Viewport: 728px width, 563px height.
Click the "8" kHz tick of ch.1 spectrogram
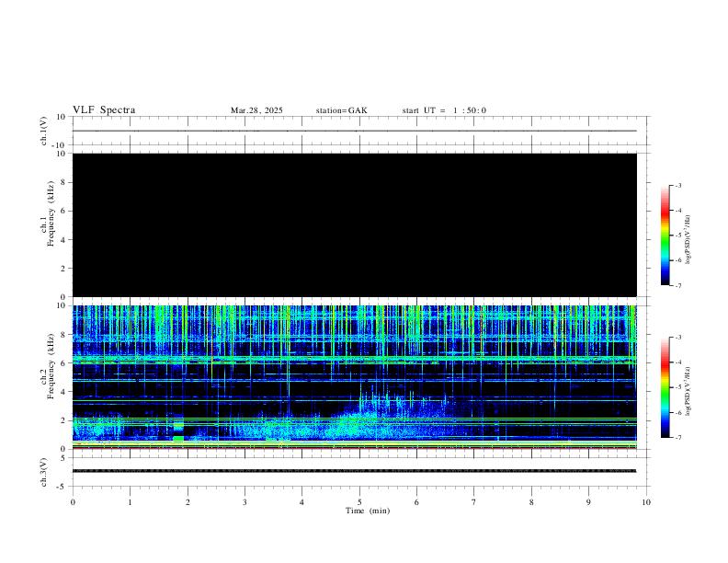[63, 182]
